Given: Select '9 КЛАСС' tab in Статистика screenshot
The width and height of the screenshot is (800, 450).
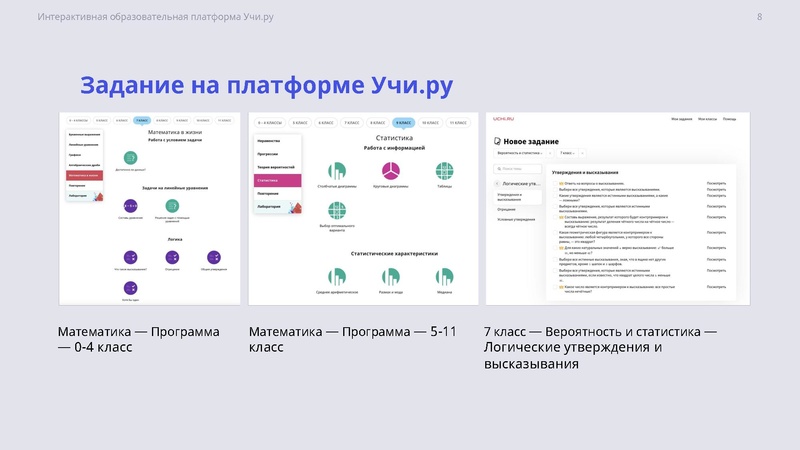Looking at the screenshot, I should click(403, 123).
